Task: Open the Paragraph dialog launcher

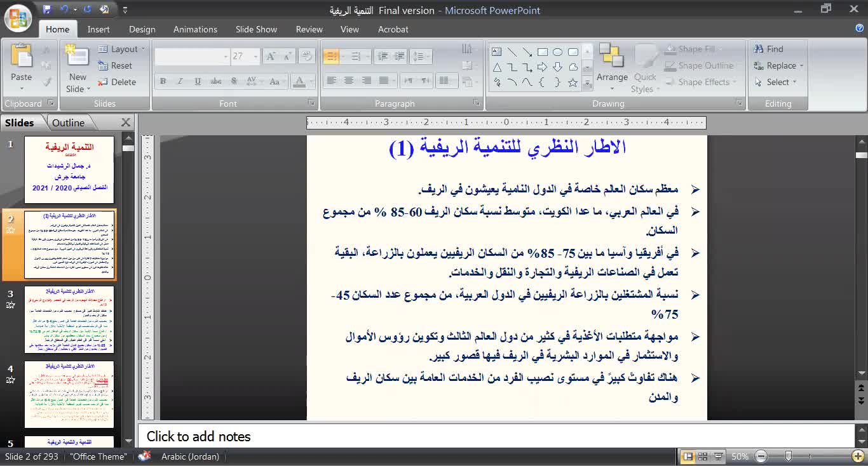Action: point(476,103)
